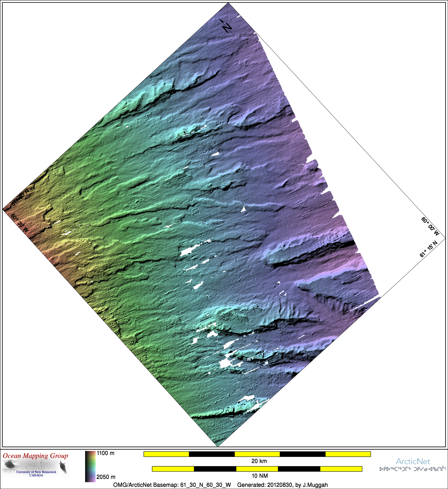Click the 2050 m depth label

click(x=106, y=477)
